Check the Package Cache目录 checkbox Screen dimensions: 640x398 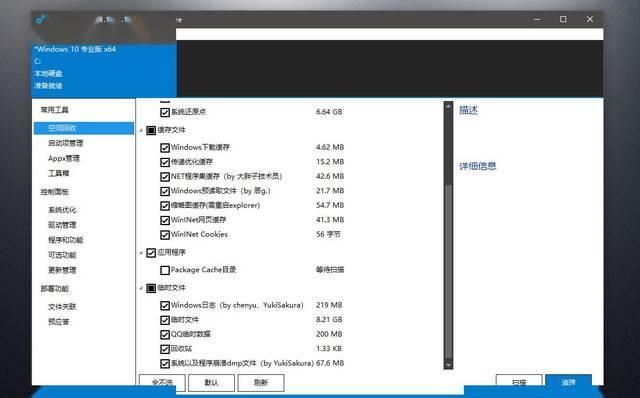[x=165, y=270]
